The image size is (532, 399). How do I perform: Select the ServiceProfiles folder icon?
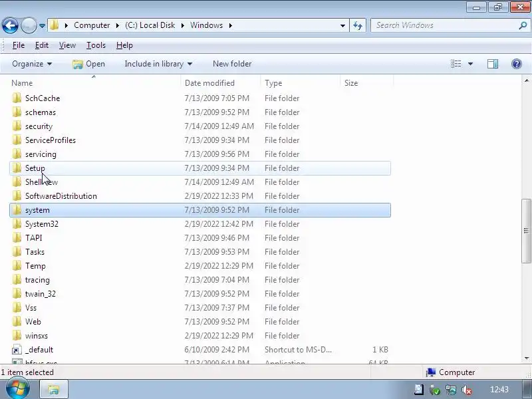tap(17, 140)
